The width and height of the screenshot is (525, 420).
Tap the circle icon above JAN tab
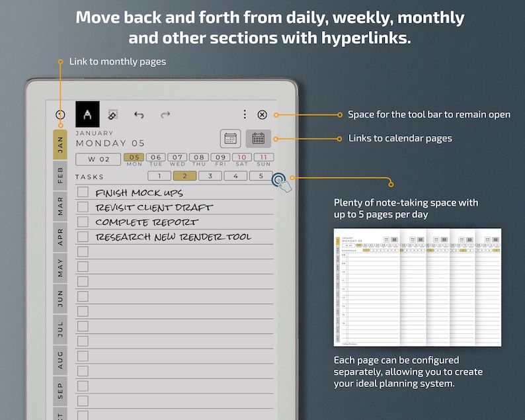click(x=60, y=114)
